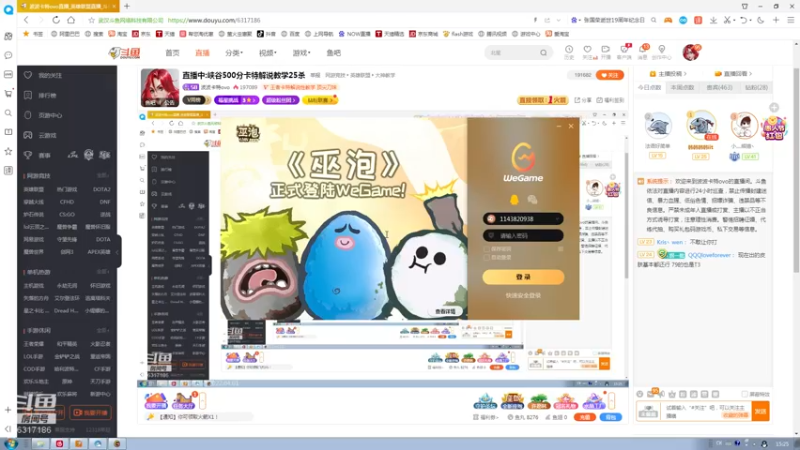
Task: Switch to 今日贡献 tab in ranking panel
Action: click(649, 87)
